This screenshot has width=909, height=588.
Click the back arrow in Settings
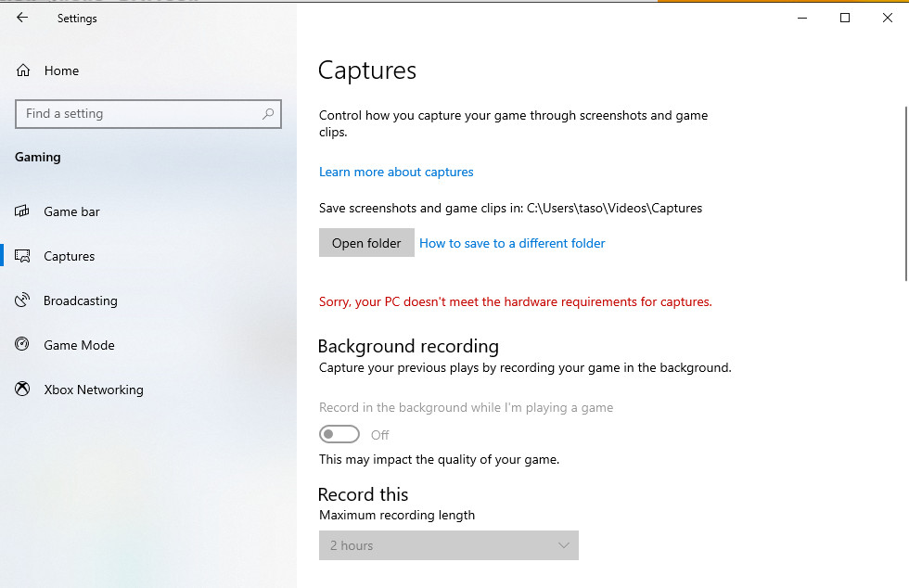tap(22, 18)
